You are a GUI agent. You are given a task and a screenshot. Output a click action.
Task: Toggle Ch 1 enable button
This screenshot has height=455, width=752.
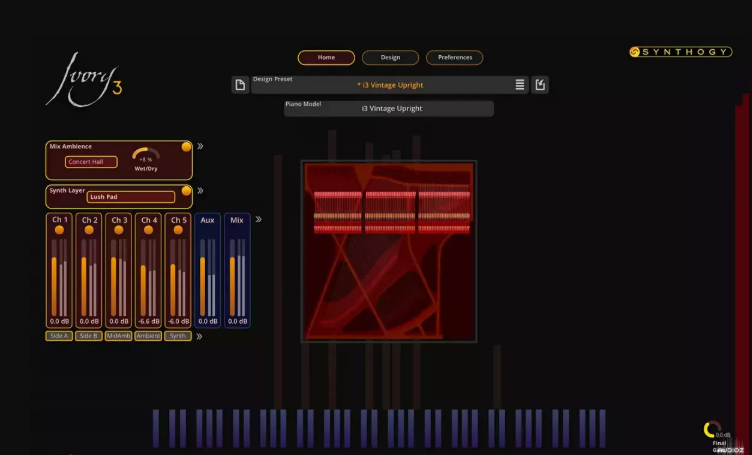(59, 230)
